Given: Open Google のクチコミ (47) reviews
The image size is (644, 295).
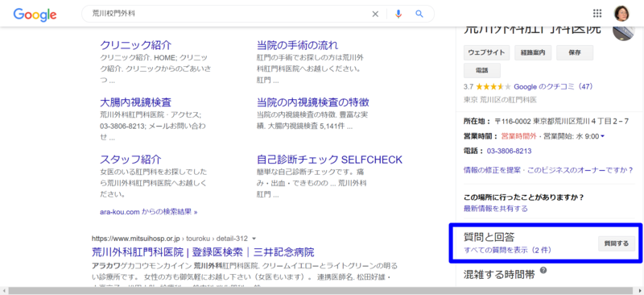Looking at the screenshot, I should (x=553, y=87).
